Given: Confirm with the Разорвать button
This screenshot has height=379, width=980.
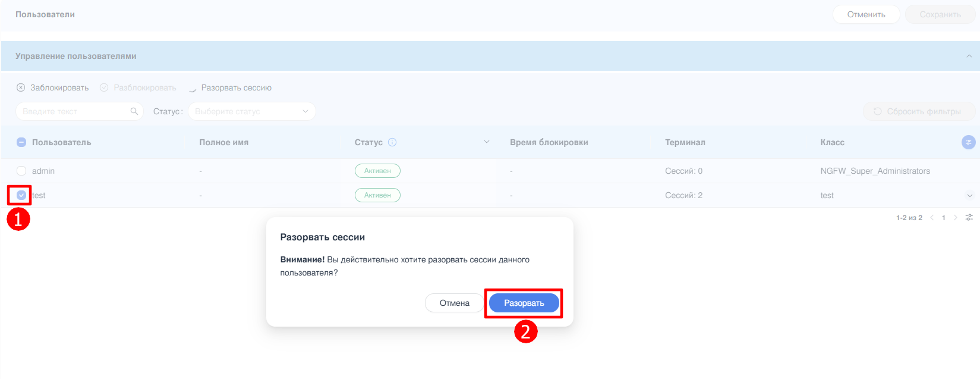Looking at the screenshot, I should 524,303.
